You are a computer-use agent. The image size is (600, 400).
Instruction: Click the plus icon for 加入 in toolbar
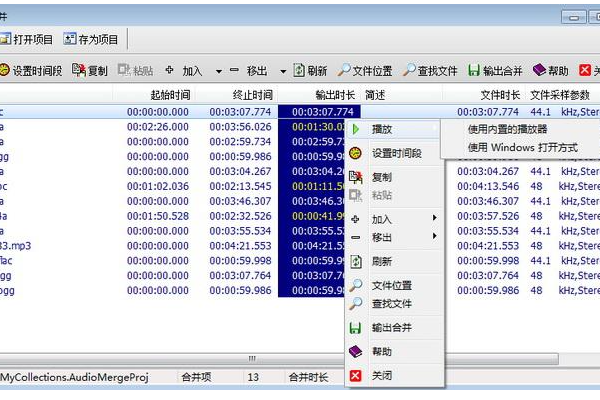(x=169, y=70)
